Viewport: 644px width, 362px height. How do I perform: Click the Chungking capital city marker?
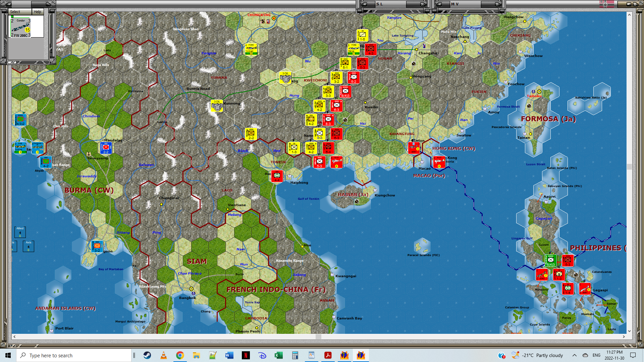pos(274,18)
